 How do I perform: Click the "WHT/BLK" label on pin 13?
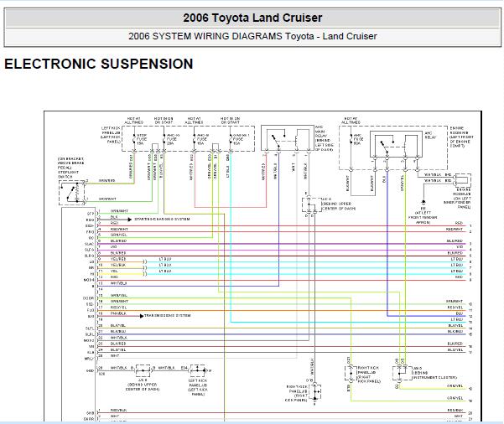118,283
